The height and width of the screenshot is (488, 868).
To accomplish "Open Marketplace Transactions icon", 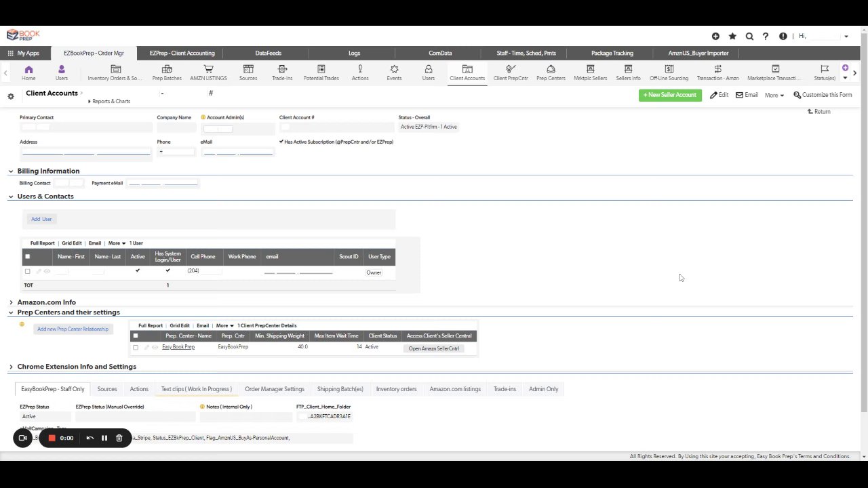I will pyautogui.click(x=775, y=73).
